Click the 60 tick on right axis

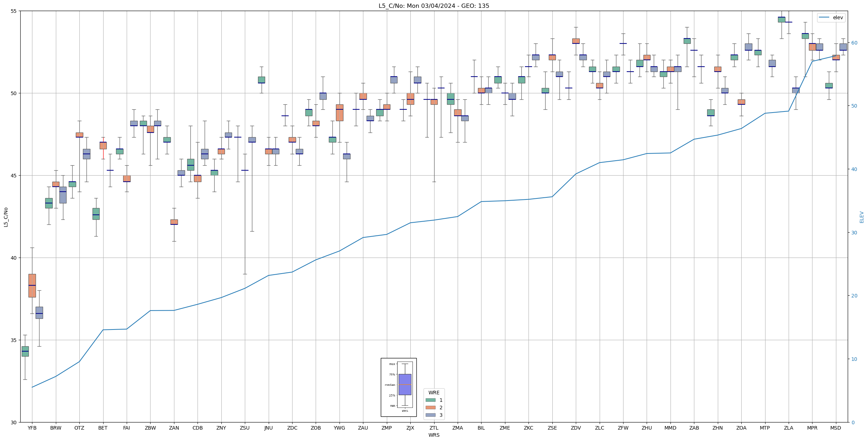854,43
